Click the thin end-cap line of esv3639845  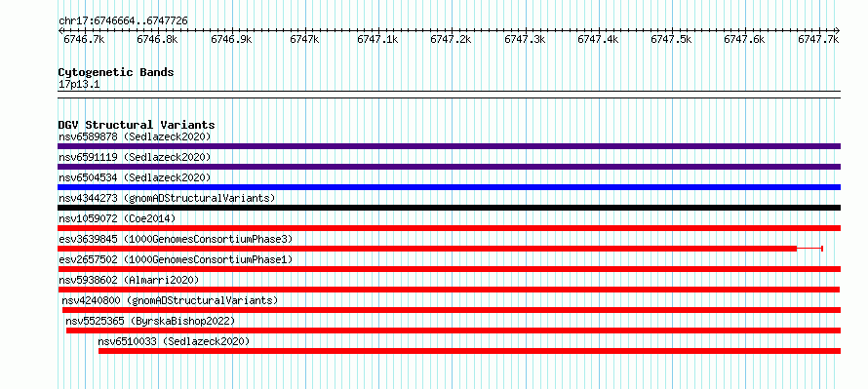pos(809,249)
